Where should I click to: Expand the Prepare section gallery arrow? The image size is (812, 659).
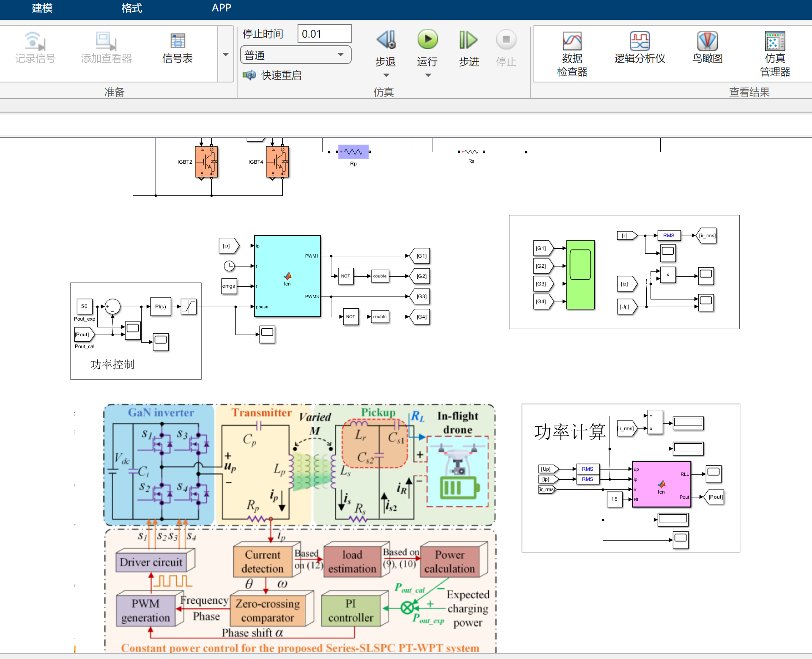225,54
